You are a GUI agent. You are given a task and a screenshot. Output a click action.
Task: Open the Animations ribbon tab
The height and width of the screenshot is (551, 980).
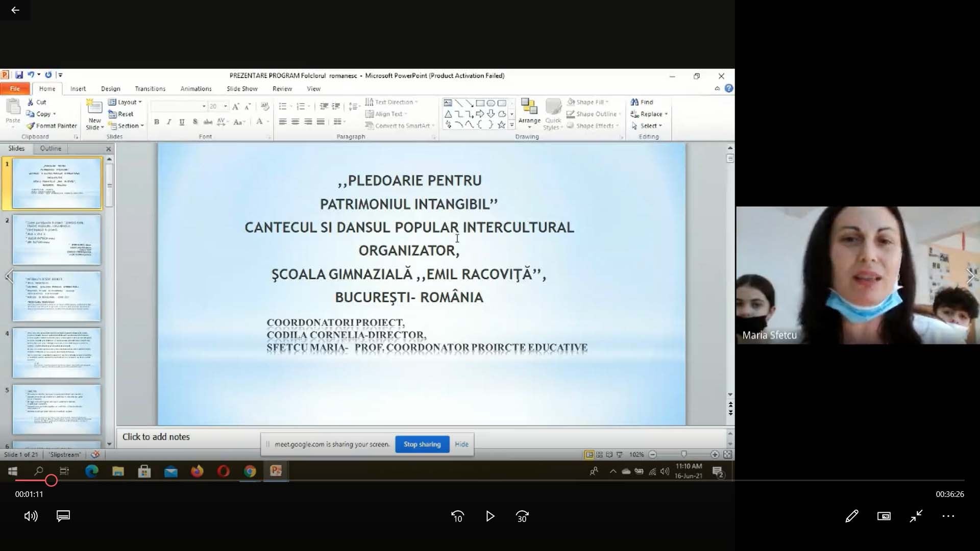point(196,89)
